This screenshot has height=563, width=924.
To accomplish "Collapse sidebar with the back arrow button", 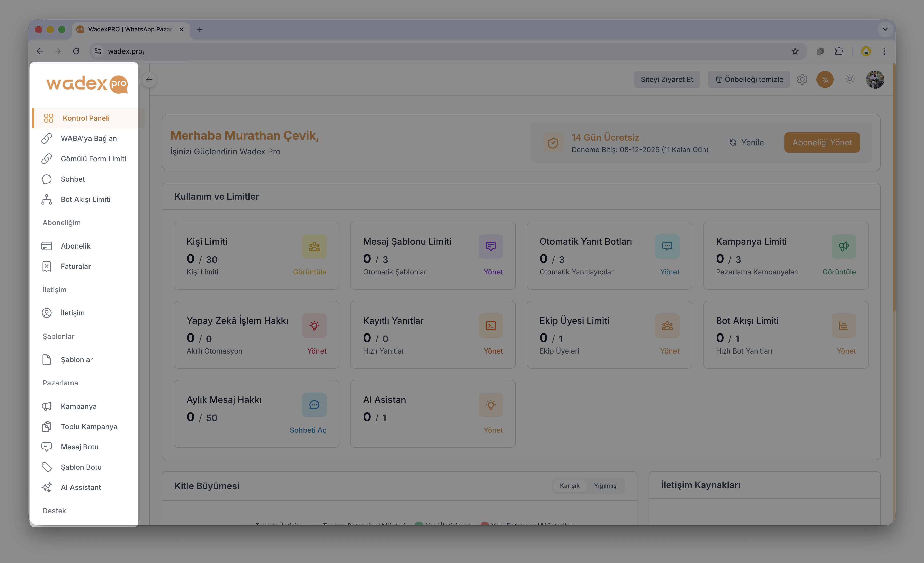I will [x=149, y=80].
